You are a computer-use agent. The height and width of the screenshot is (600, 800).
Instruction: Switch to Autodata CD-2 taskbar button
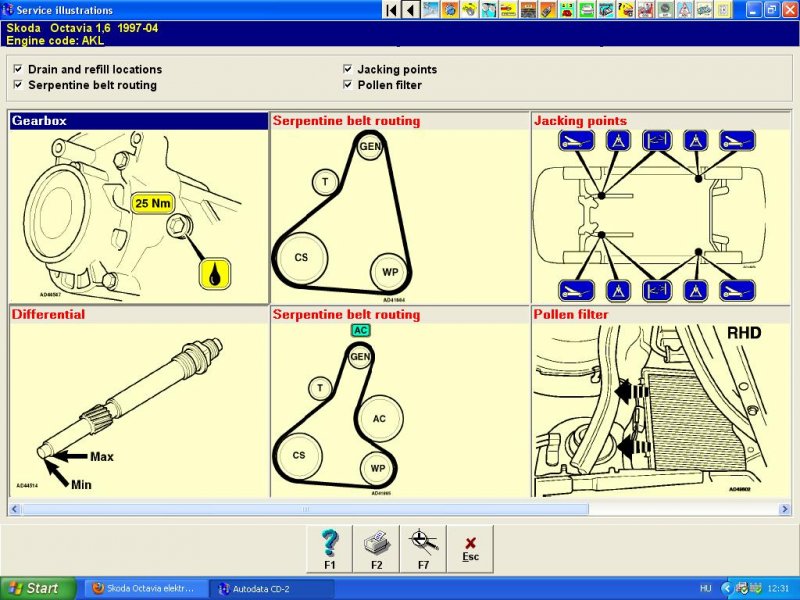[273, 588]
